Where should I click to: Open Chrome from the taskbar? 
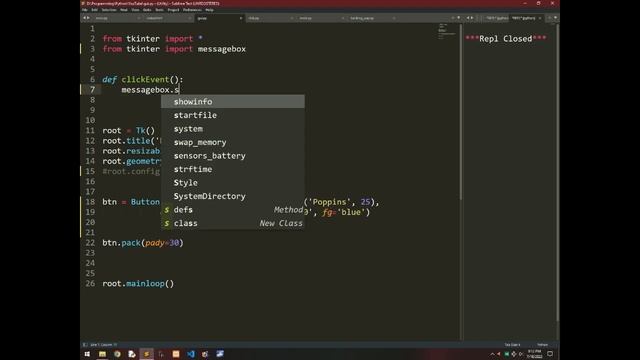pyautogui.click(x=117, y=354)
